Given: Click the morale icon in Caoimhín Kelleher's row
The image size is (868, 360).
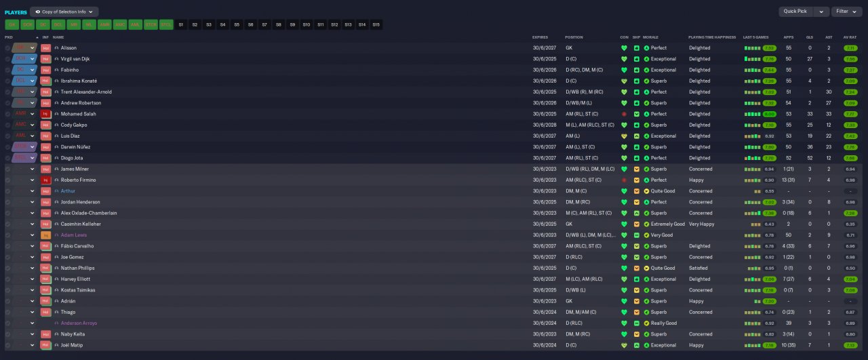Looking at the screenshot, I should click(x=646, y=224).
